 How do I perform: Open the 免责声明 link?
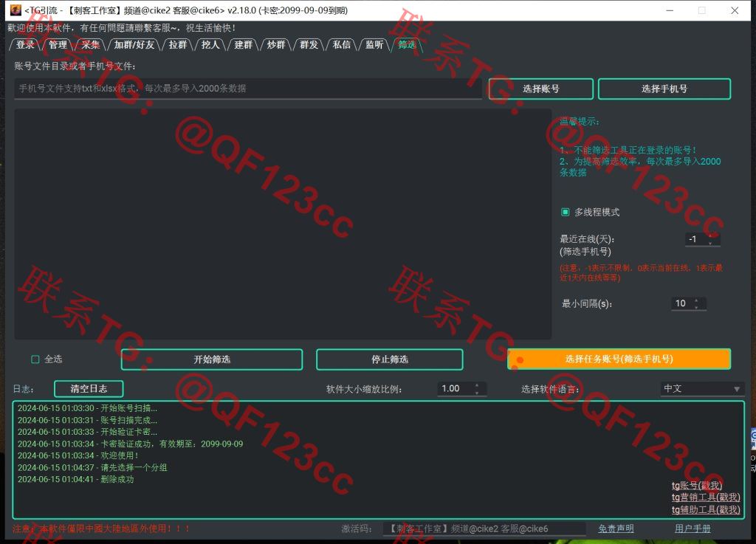coord(616,528)
